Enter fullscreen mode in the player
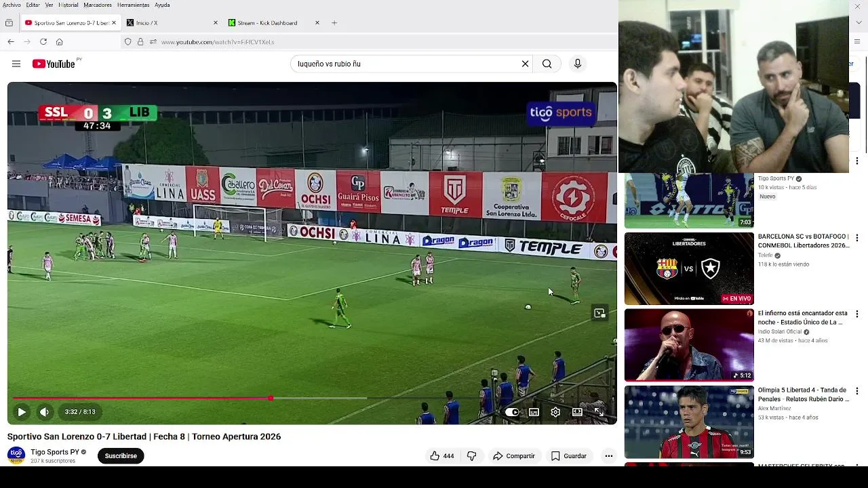The width and height of the screenshot is (868, 488). tap(599, 412)
